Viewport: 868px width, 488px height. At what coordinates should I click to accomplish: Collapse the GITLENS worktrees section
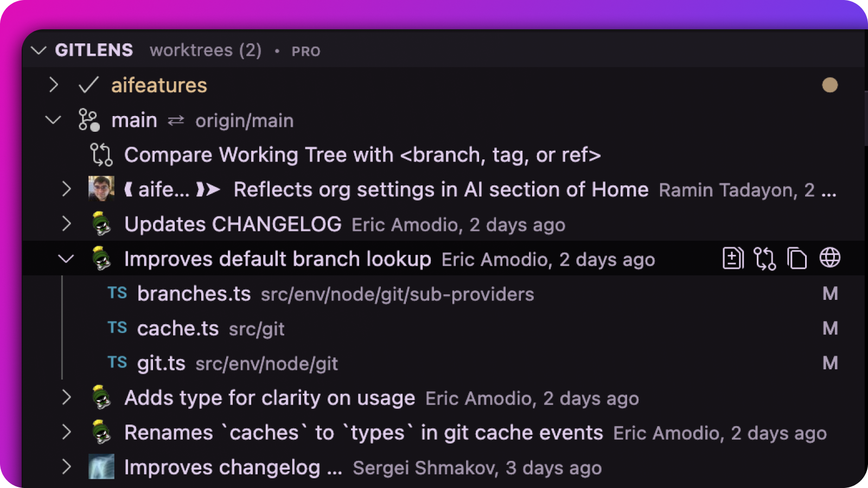click(39, 50)
